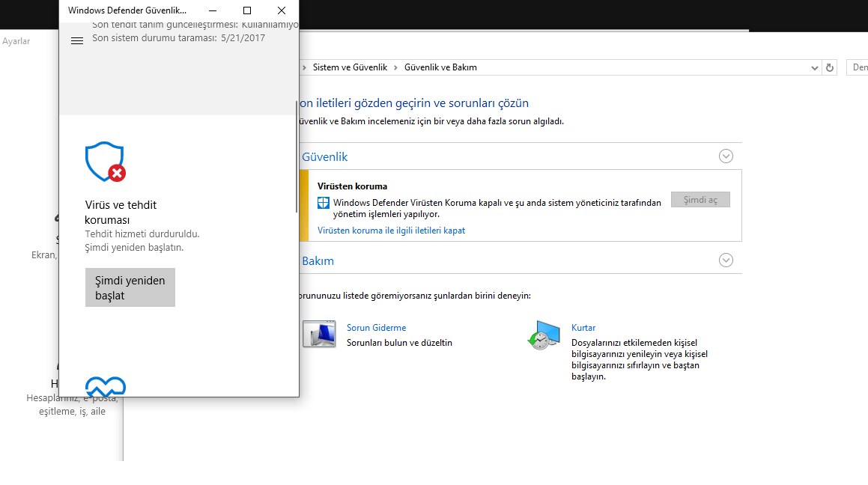Select 'Güvenlik ve Bakım' breadcrumb
Viewport: 868px width, 485px height.
click(440, 67)
